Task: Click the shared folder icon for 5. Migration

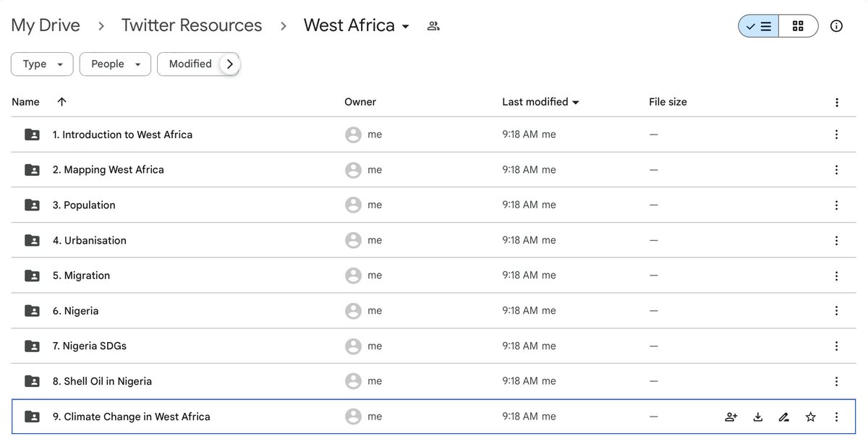Action: (32, 276)
